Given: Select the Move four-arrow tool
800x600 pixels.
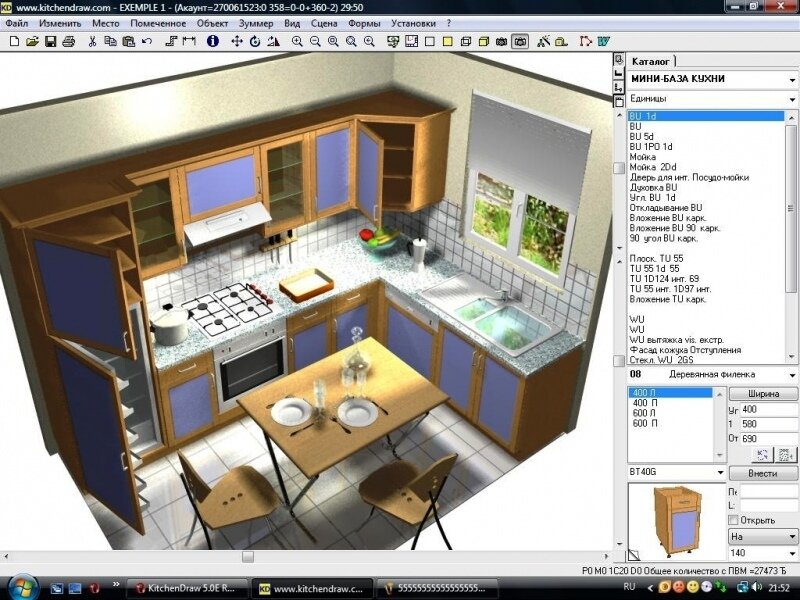Looking at the screenshot, I should (x=237, y=42).
